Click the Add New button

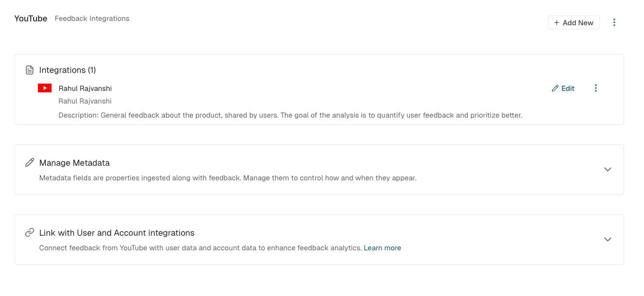(x=574, y=22)
